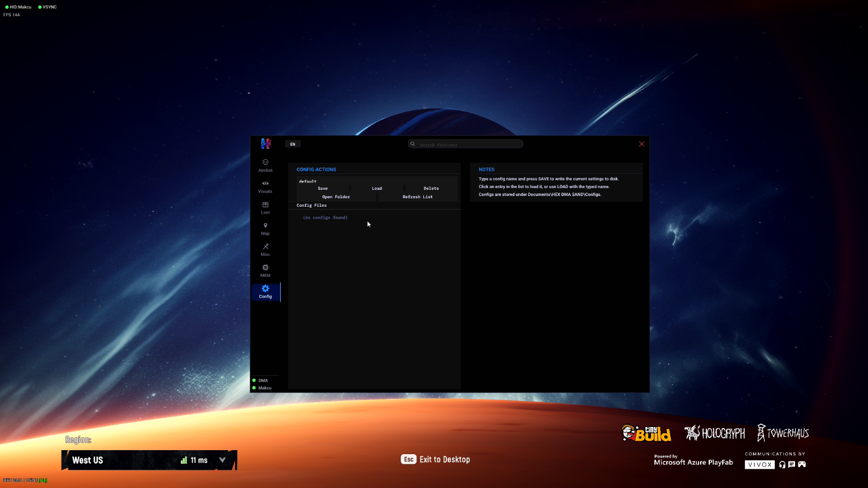The height and width of the screenshot is (488, 868).
Task: Expand the region list with the chevron arrow
Action: tap(222, 460)
